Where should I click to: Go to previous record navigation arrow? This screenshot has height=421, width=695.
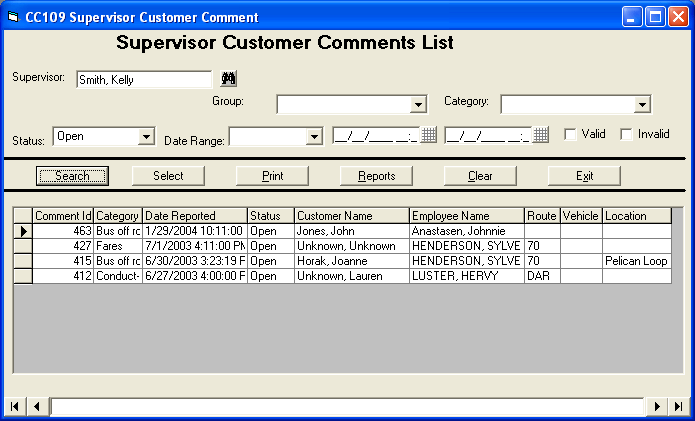click(36, 406)
